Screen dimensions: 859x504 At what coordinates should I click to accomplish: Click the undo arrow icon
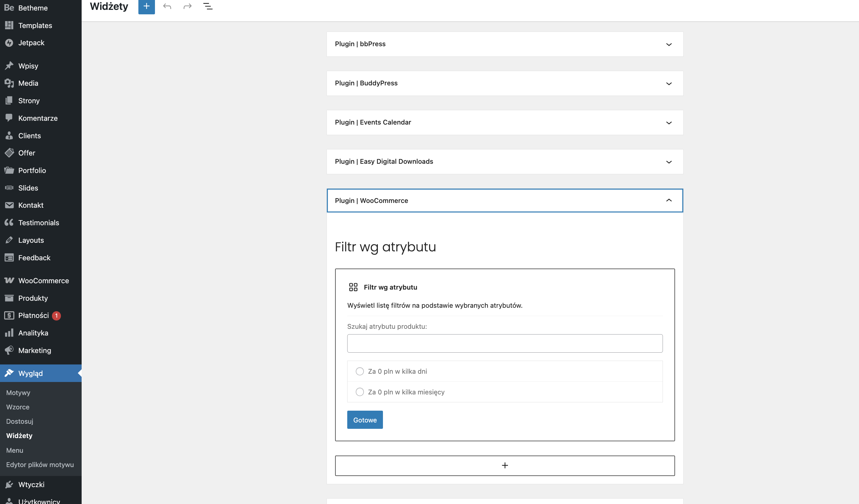[x=167, y=6]
